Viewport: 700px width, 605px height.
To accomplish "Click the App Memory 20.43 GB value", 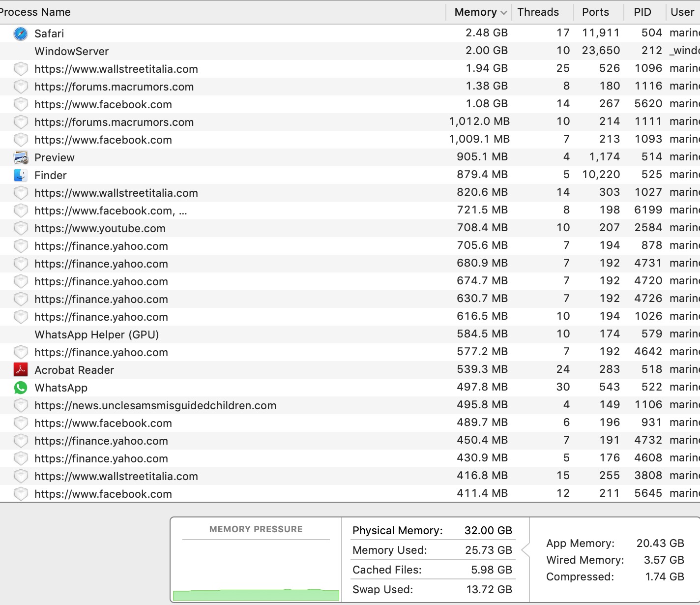I will tap(660, 543).
